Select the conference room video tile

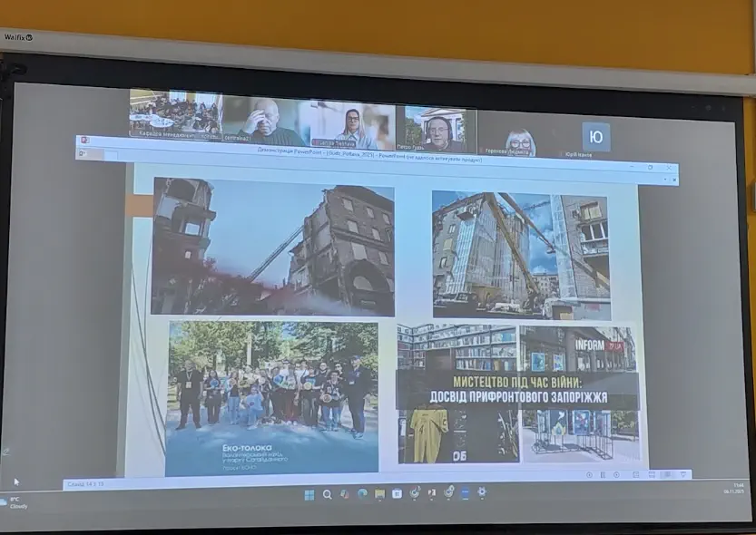coord(175,114)
